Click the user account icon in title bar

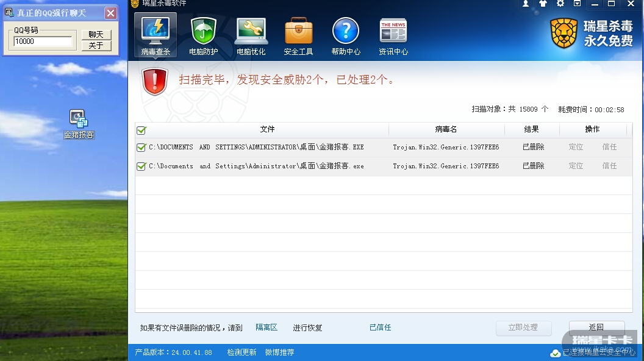pos(525,4)
